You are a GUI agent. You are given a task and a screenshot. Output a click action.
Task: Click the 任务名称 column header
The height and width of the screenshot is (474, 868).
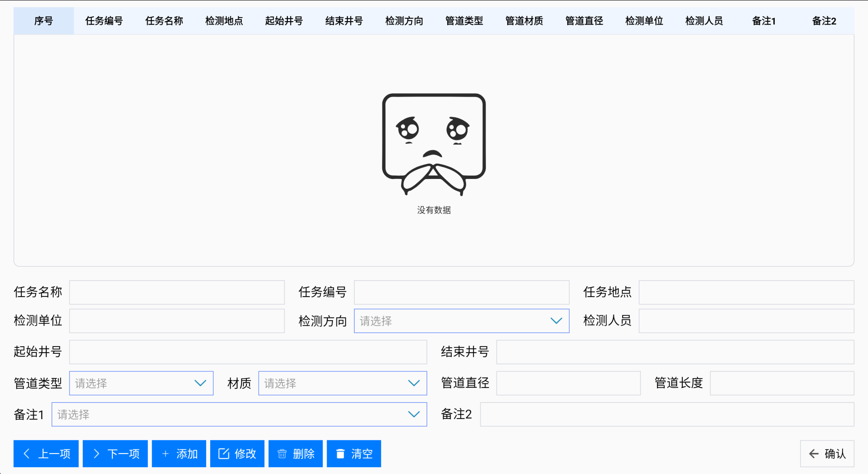[x=164, y=21]
